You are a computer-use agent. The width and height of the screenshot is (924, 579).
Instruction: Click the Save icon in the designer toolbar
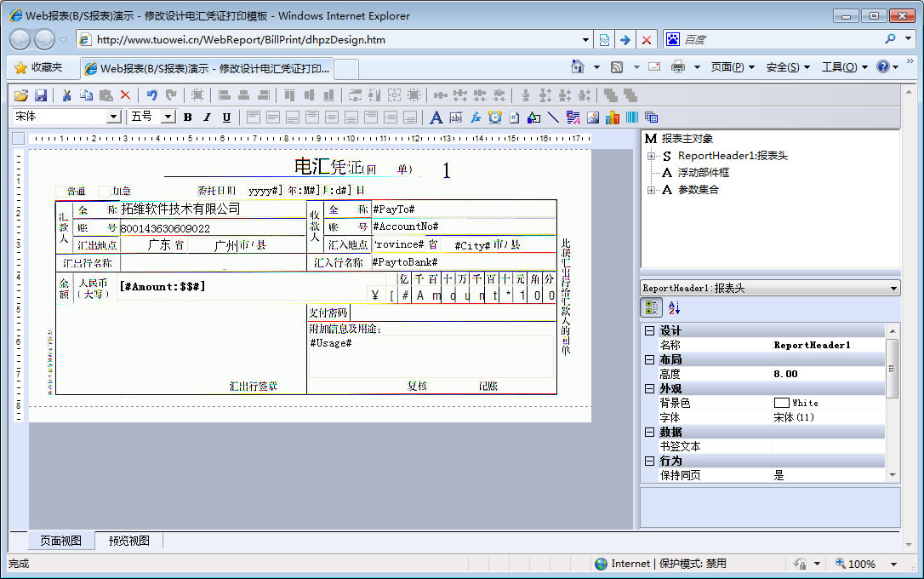click(40, 95)
